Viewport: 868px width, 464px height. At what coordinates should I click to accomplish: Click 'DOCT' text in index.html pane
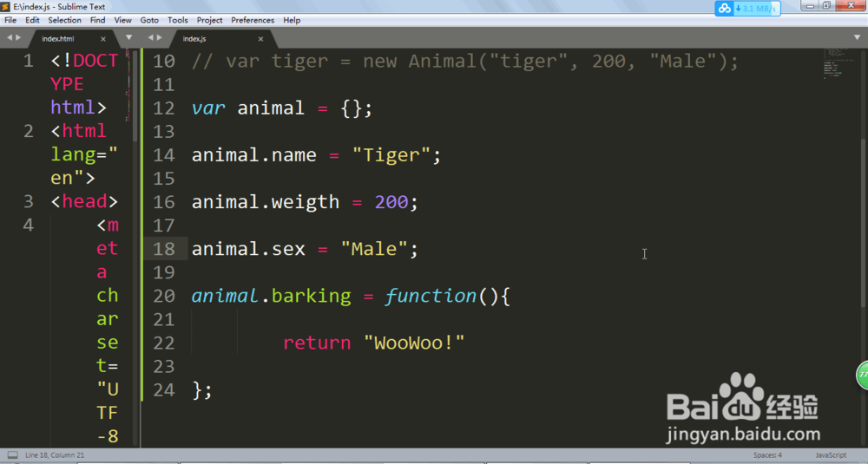point(95,61)
